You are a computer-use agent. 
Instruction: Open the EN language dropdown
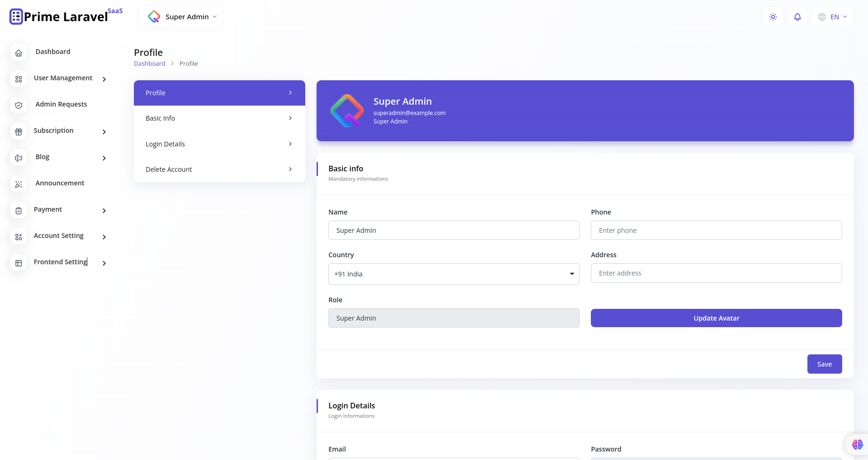[x=832, y=16]
